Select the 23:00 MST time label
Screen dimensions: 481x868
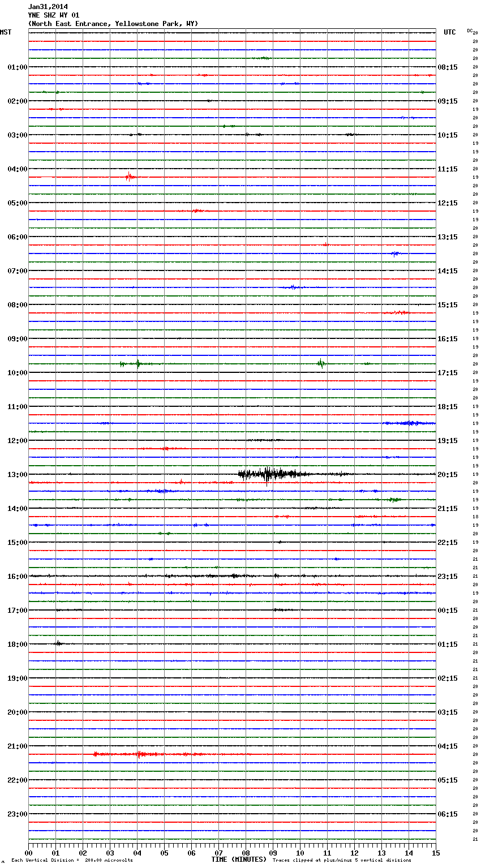pyautogui.click(x=17, y=814)
